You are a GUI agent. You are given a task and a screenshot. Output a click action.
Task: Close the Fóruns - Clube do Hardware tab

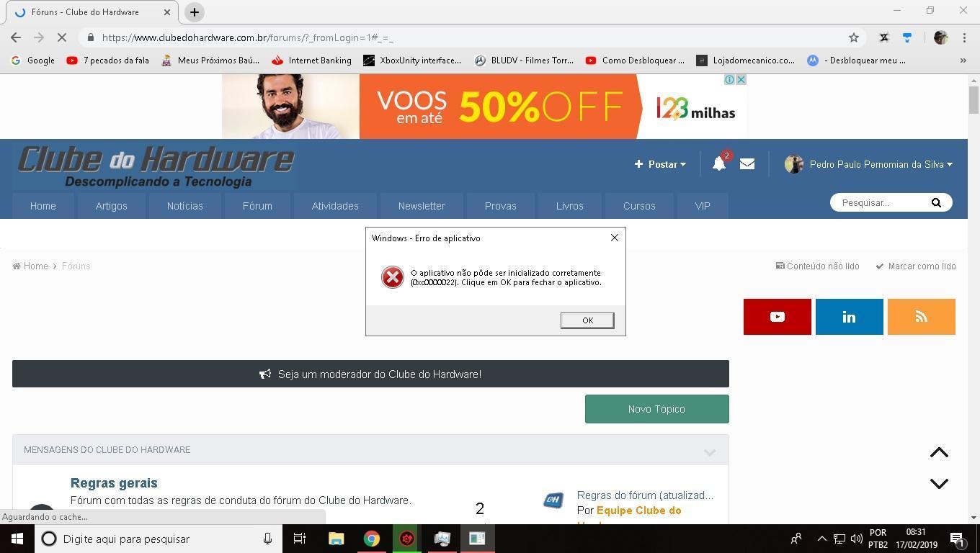(166, 12)
